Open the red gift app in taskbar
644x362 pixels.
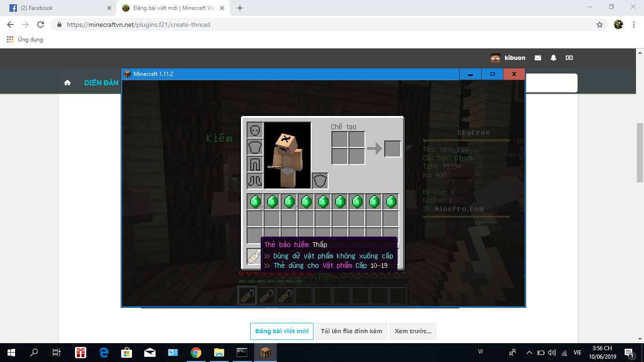[x=81, y=353]
